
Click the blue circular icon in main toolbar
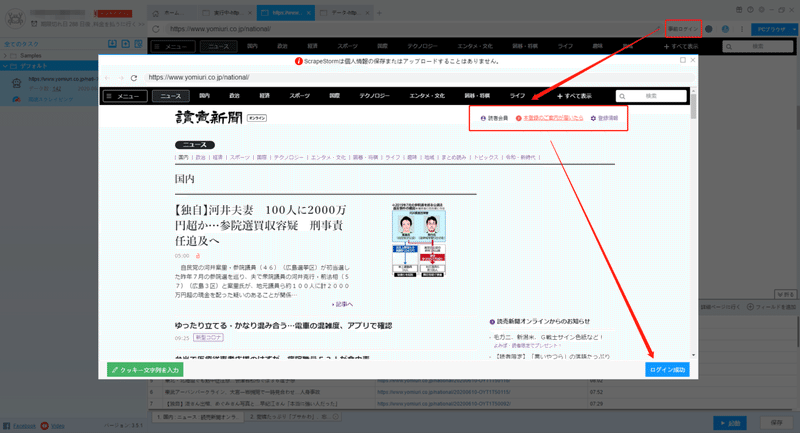point(725,29)
